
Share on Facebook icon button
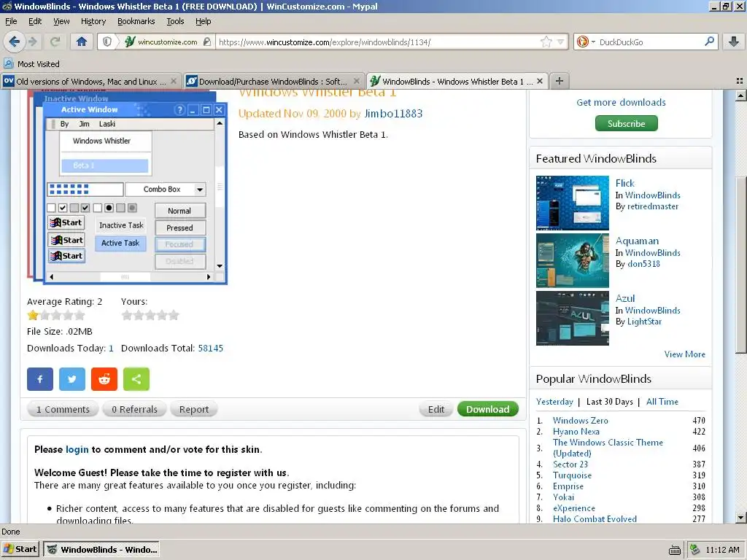point(40,379)
